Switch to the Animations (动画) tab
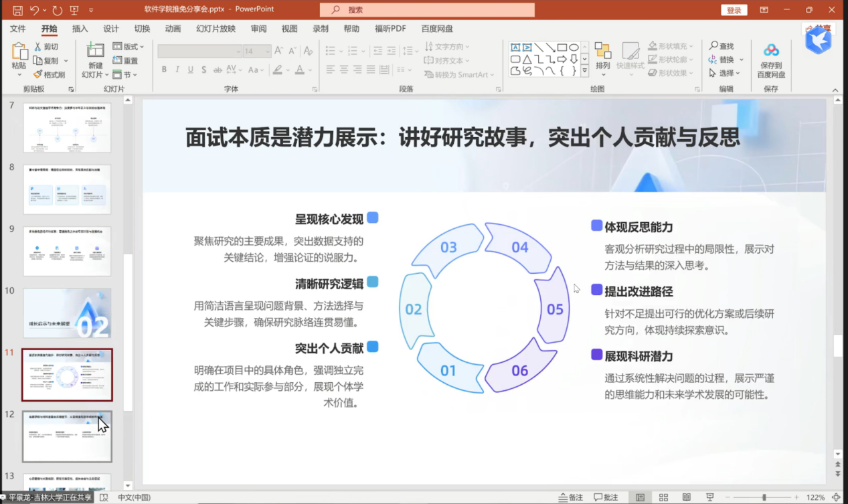This screenshot has width=848, height=504. pos(173,29)
